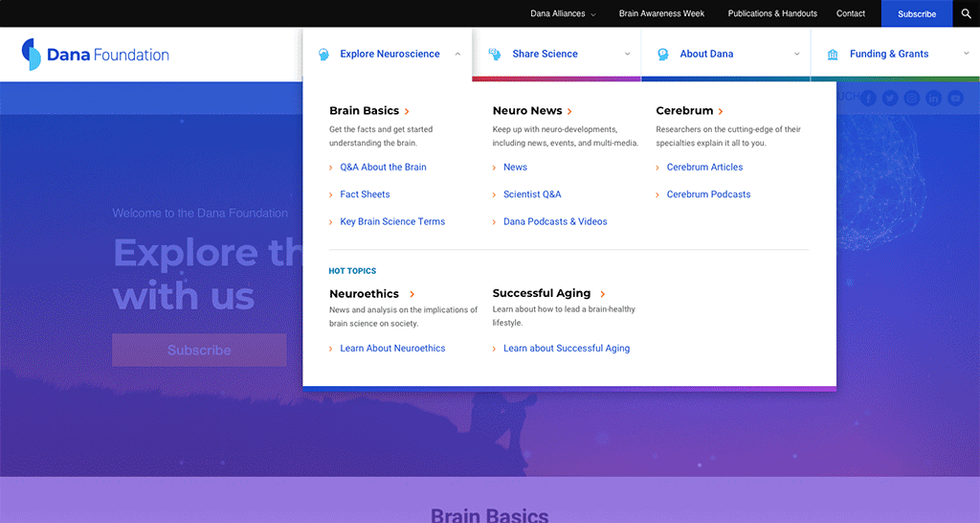The height and width of the screenshot is (523, 980).
Task: Click the orange arrow beside Neuroethics
Action: [x=412, y=294]
